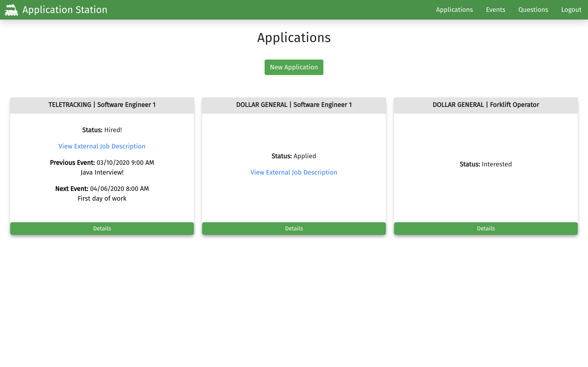Open the Application Station home title
This screenshot has width=588, height=367.
[65, 10]
